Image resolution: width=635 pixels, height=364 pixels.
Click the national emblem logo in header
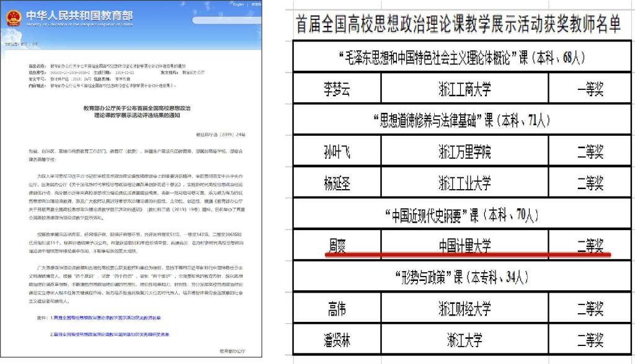(x=13, y=16)
